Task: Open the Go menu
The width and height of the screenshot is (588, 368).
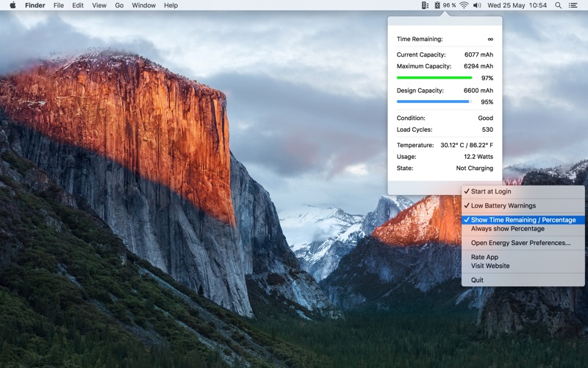Action: [119, 5]
